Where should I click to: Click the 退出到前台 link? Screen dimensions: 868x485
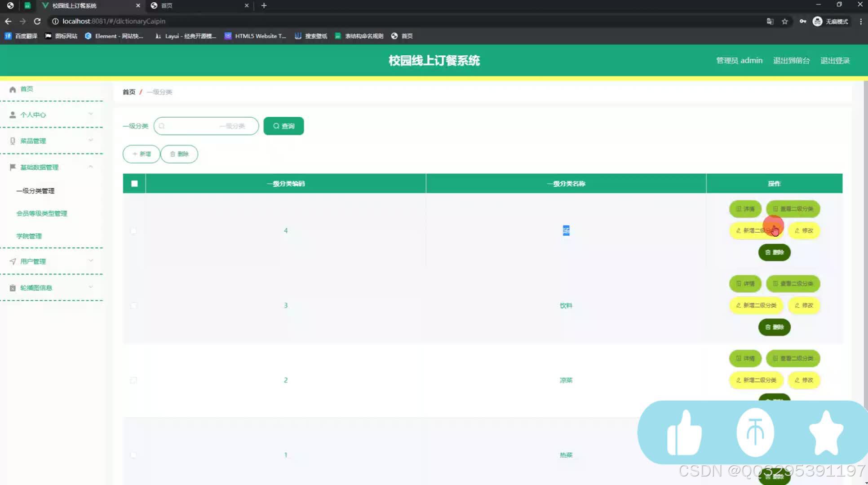pyautogui.click(x=791, y=61)
